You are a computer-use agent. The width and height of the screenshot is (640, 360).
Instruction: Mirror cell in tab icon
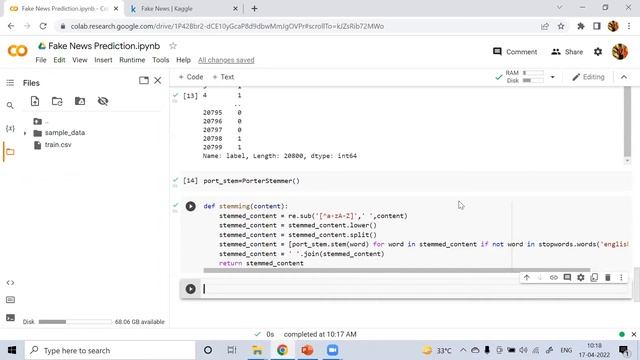click(594, 278)
